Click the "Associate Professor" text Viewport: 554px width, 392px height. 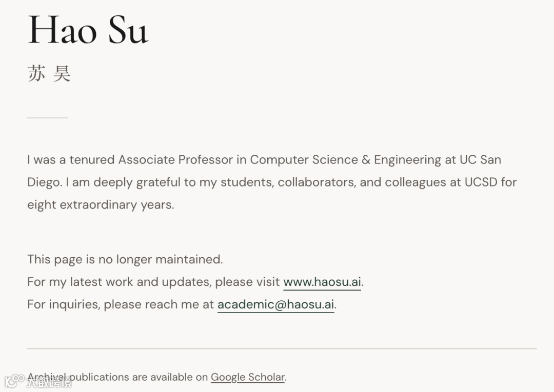(175, 160)
